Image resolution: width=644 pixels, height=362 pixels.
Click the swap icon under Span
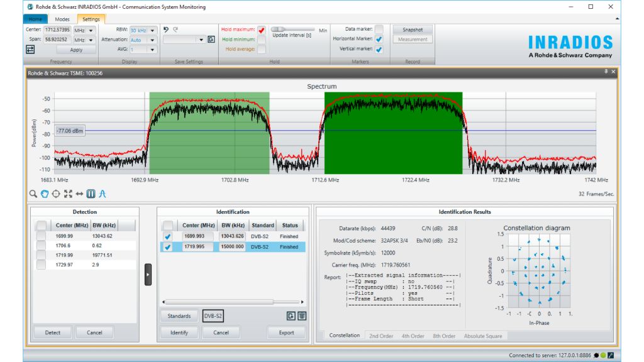click(30, 49)
